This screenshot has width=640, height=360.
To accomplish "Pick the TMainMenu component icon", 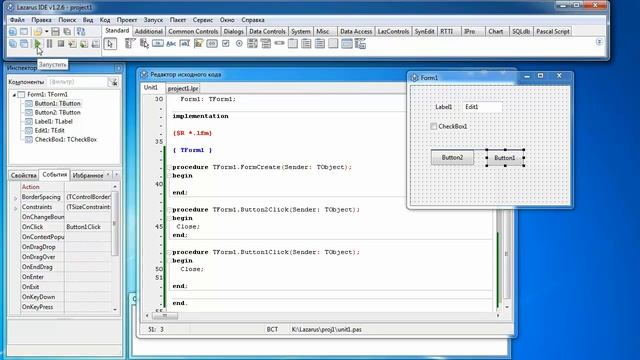I will (130, 43).
